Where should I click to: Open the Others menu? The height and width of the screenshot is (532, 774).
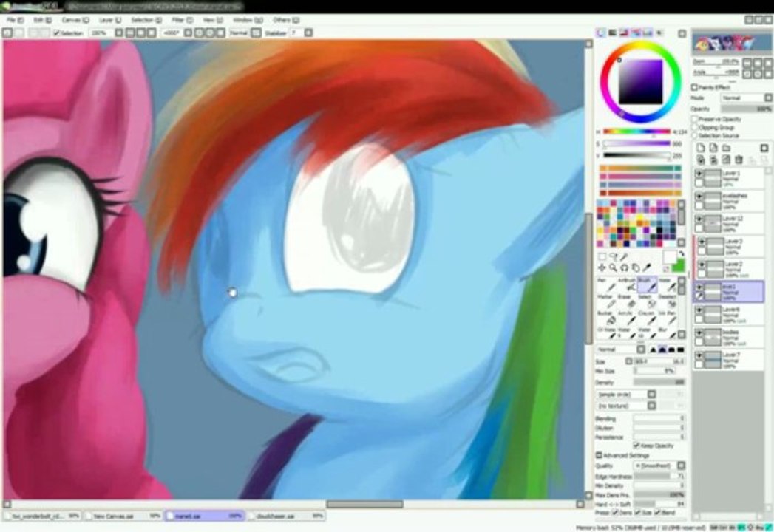pos(286,20)
